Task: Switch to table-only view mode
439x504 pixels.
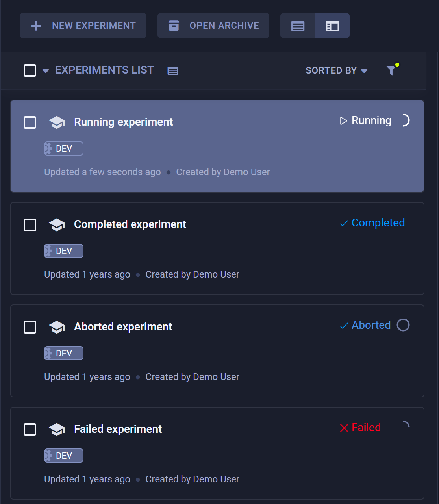Action: coord(298,26)
